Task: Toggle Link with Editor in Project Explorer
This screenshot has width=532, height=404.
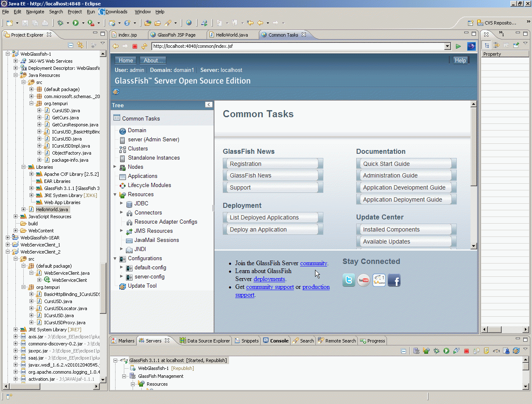Action: [80, 45]
